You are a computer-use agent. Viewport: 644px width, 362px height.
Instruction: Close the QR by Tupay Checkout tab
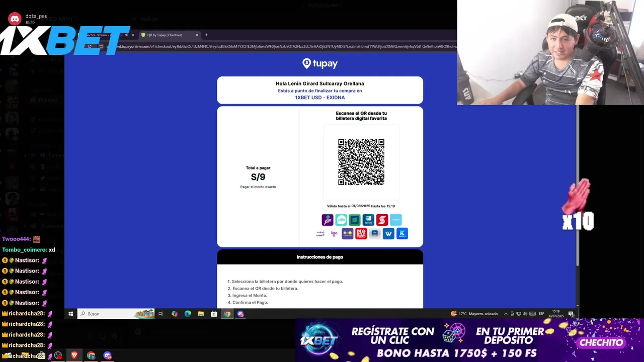tap(197, 35)
